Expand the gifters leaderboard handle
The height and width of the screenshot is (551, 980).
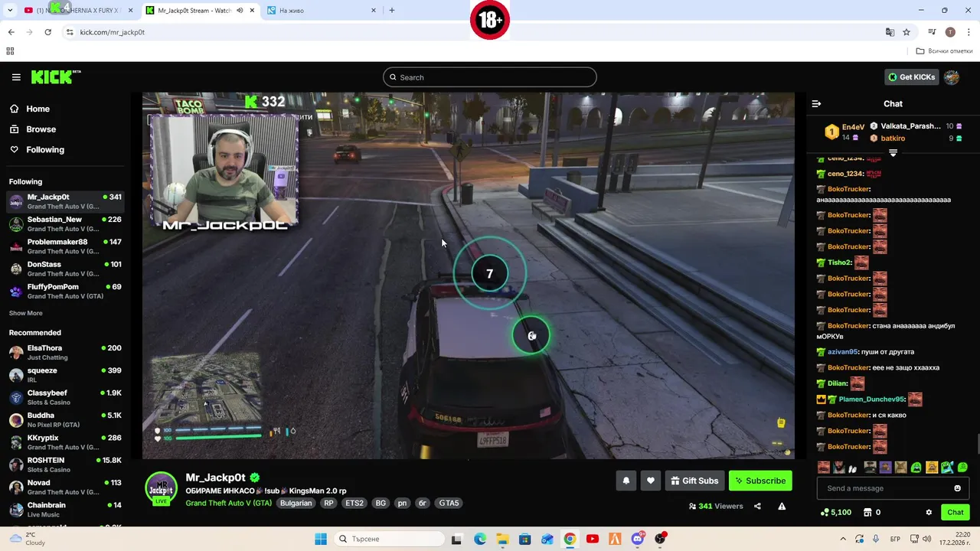(893, 153)
